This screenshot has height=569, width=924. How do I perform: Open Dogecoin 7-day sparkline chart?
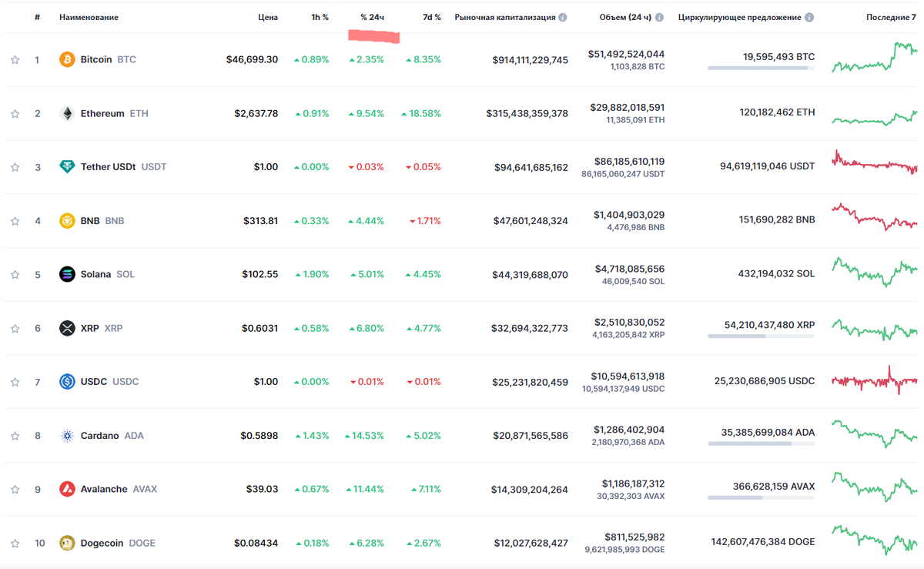875,539
